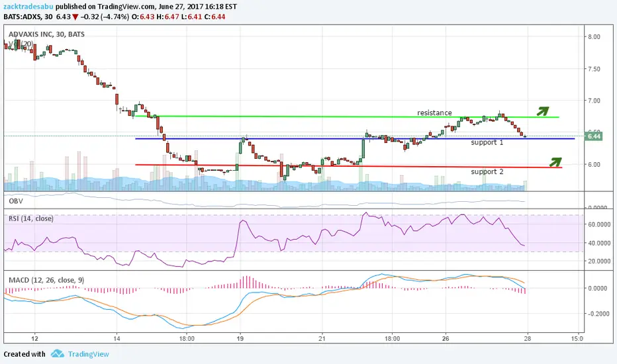Click the −0.32 (−4.74%) change value
Image resolution: width=617 pixels, height=364 pixels.
click(105, 17)
